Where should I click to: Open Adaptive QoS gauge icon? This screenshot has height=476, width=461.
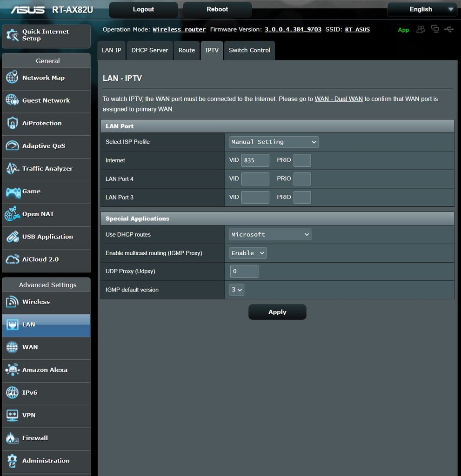coord(12,146)
